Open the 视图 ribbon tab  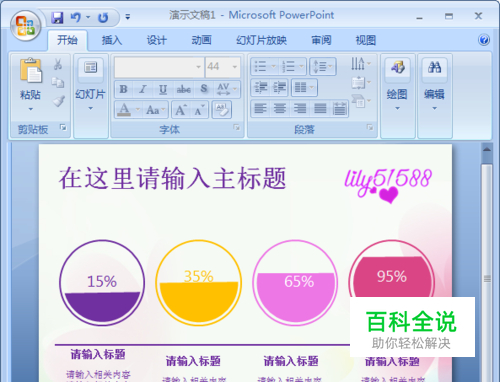(366, 40)
